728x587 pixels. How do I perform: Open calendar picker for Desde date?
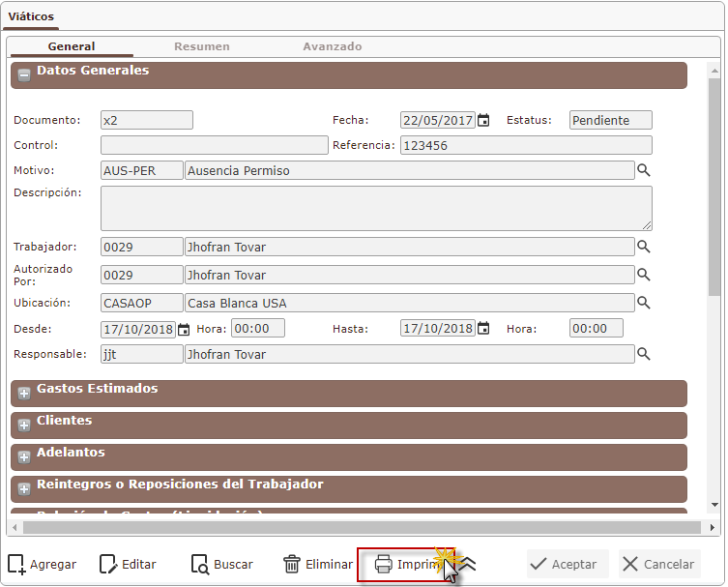point(184,329)
